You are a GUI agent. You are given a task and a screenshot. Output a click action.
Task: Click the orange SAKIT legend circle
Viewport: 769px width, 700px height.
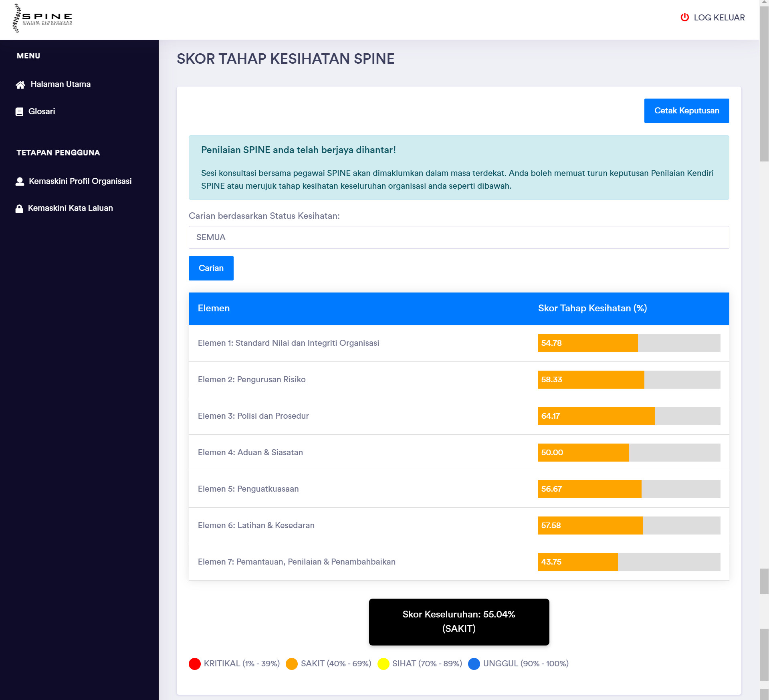click(x=292, y=664)
